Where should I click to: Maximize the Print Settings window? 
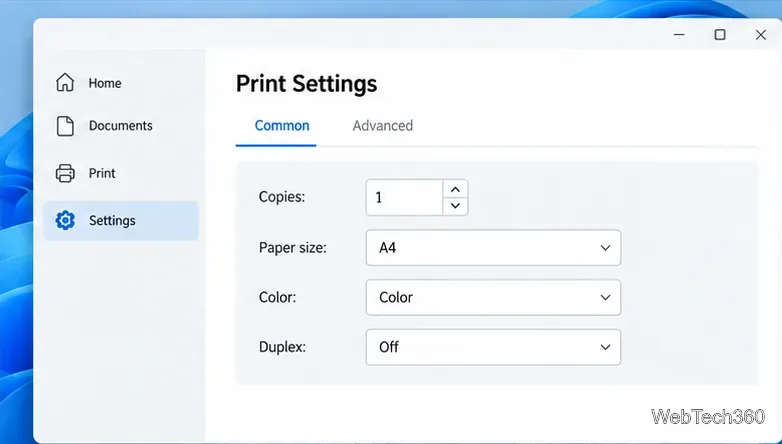click(x=720, y=34)
